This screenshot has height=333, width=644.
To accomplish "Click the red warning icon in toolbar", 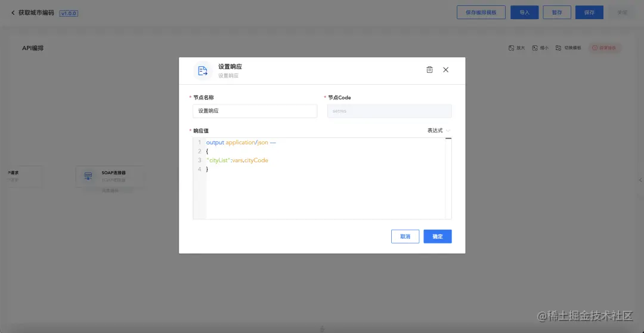I will [595, 48].
